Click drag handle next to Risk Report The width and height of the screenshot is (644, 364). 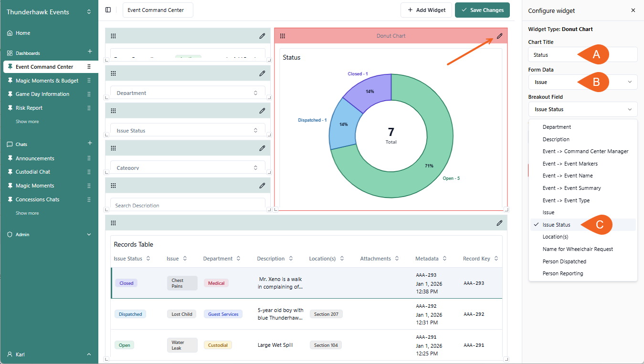tap(89, 108)
